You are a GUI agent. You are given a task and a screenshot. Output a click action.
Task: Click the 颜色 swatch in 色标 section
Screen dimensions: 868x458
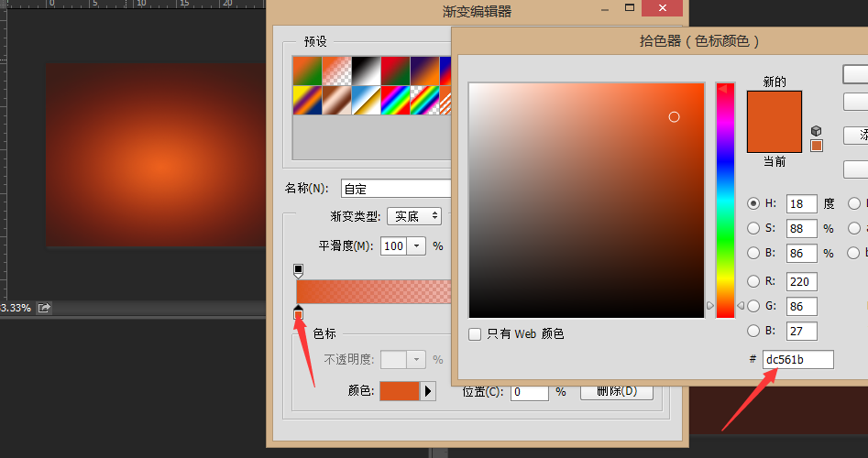pos(399,391)
